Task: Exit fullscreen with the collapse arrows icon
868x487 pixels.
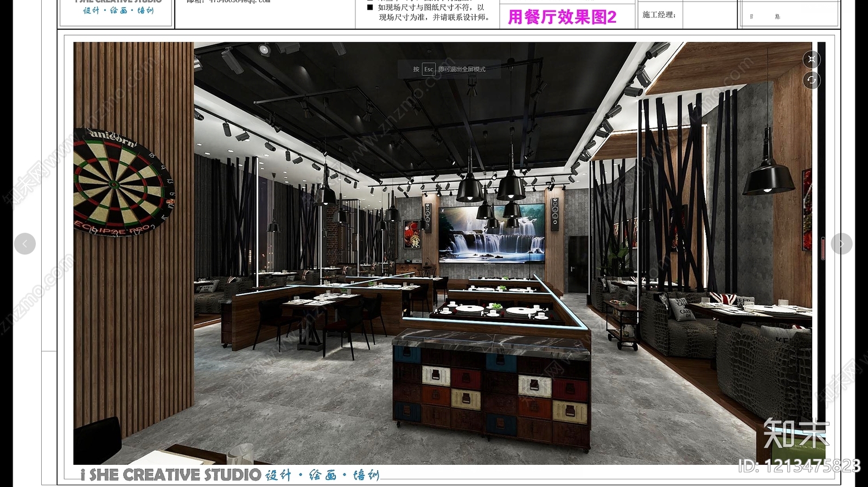Action: (x=812, y=59)
